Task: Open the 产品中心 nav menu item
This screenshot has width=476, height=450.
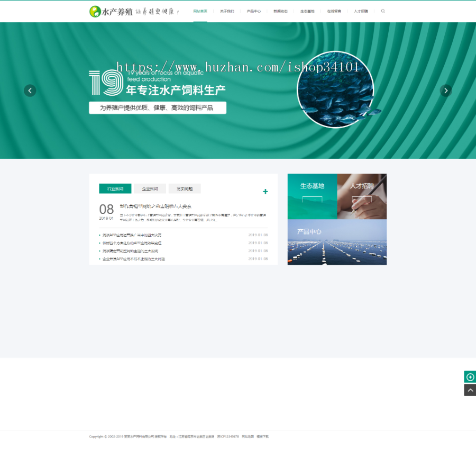Action: click(x=254, y=11)
